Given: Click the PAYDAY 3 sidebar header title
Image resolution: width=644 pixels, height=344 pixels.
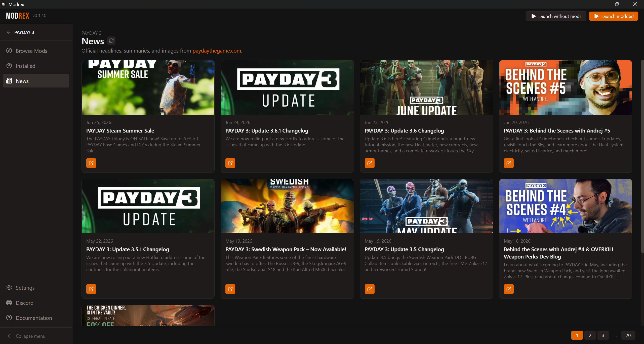Looking at the screenshot, I should tap(24, 32).
